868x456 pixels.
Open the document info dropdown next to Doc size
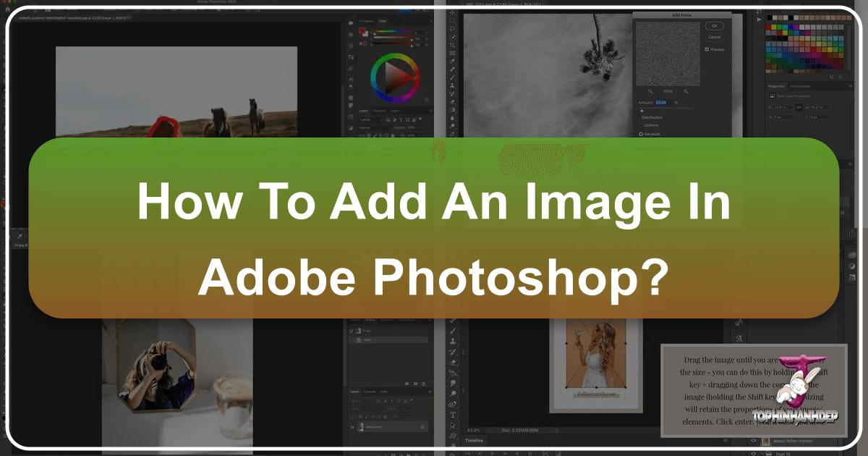pyautogui.click(x=557, y=430)
